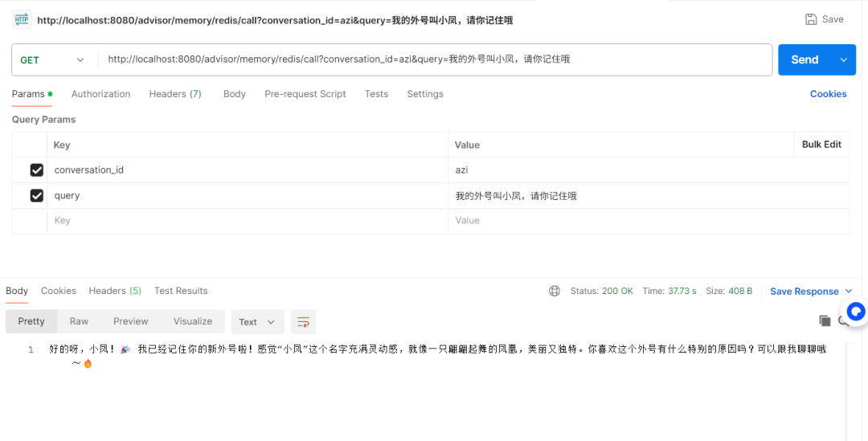Screen dimensions: 868x441
Task: Uncheck the query parameter checkbox
Action: point(36,195)
